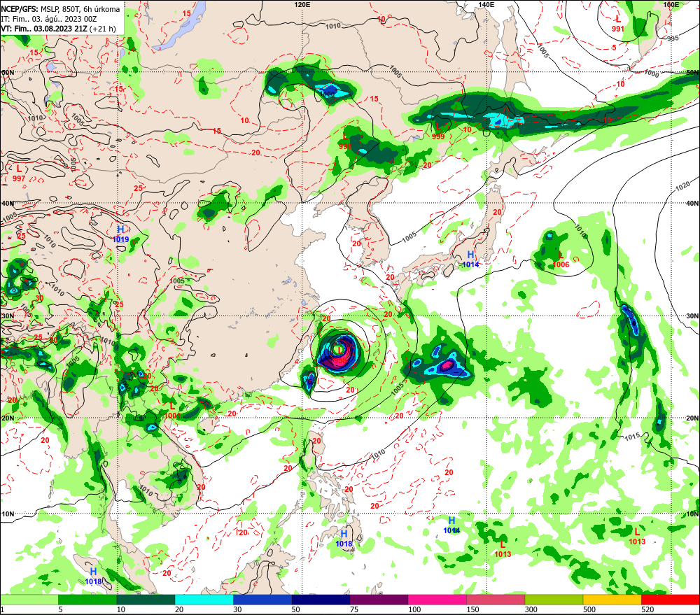Click the 160E longitude label

[x=671, y=4]
